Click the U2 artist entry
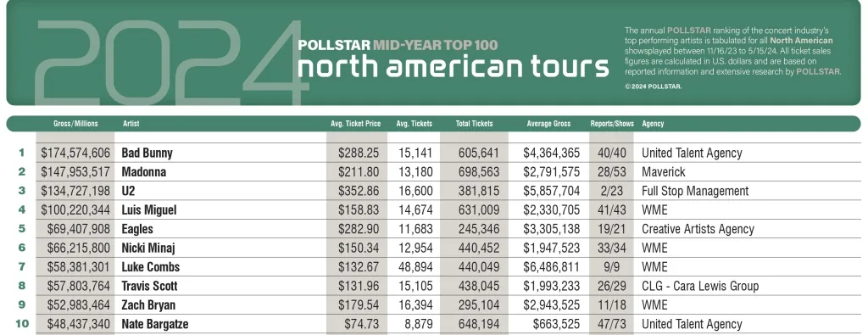 [x=129, y=191]
